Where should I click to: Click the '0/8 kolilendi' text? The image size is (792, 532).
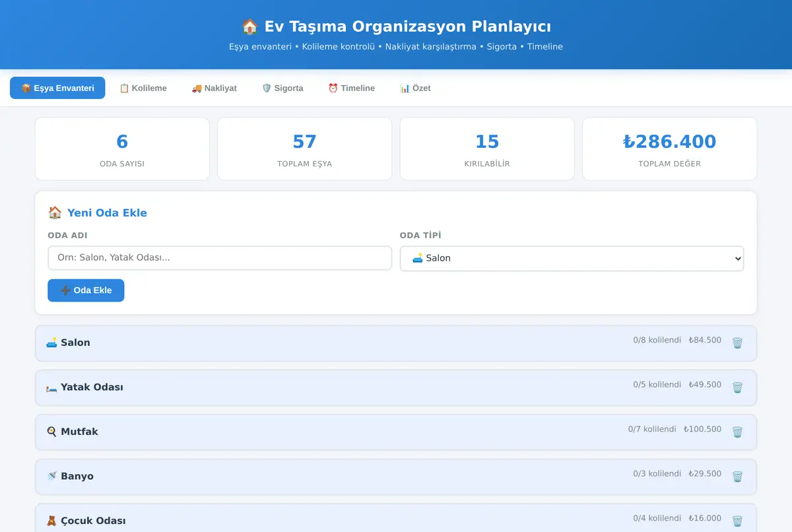pos(657,341)
